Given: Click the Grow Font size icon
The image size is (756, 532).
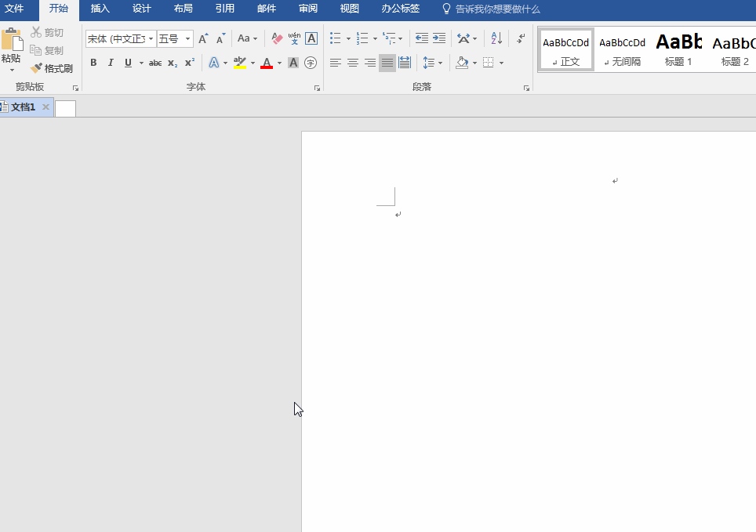Looking at the screenshot, I should click(203, 38).
